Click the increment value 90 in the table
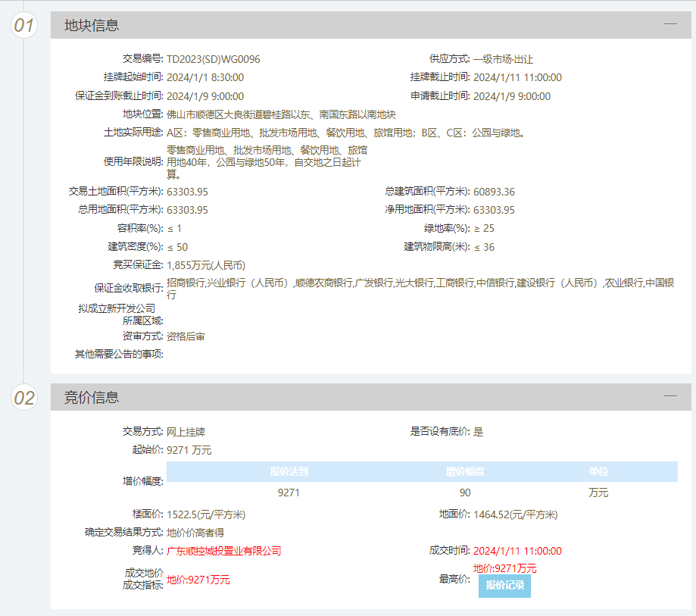The image size is (696, 616). point(465,492)
